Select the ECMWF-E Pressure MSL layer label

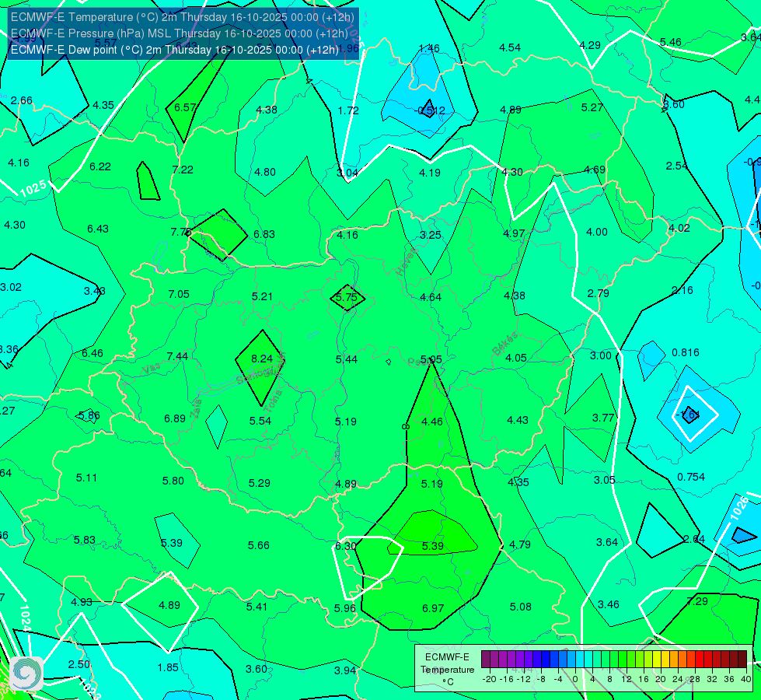point(180,33)
